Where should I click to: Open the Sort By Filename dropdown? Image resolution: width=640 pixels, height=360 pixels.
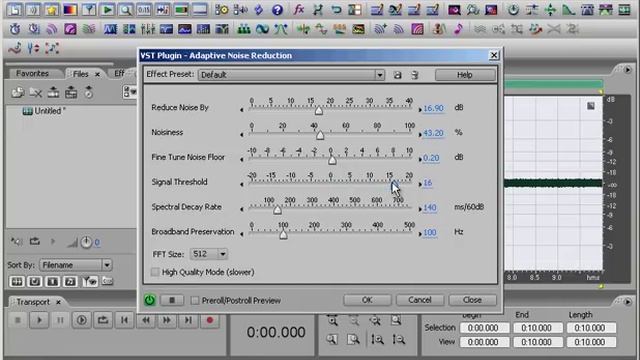pyautogui.click(x=107, y=265)
